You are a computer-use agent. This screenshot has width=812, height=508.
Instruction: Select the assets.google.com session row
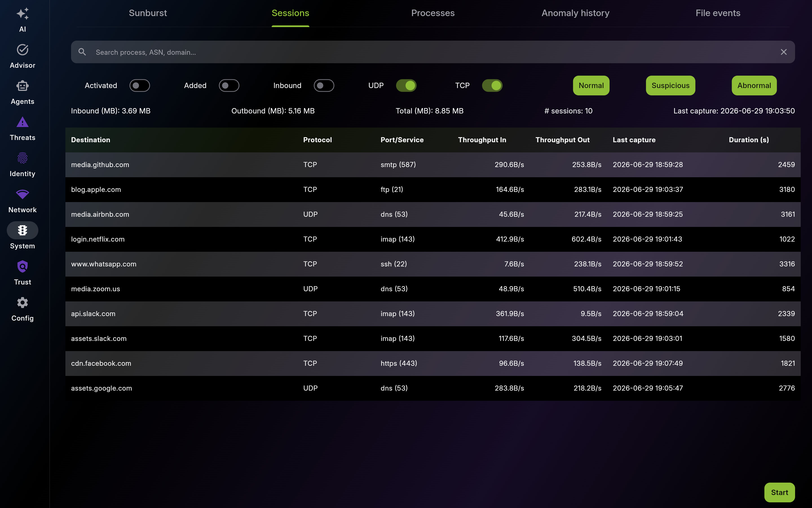click(433, 388)
